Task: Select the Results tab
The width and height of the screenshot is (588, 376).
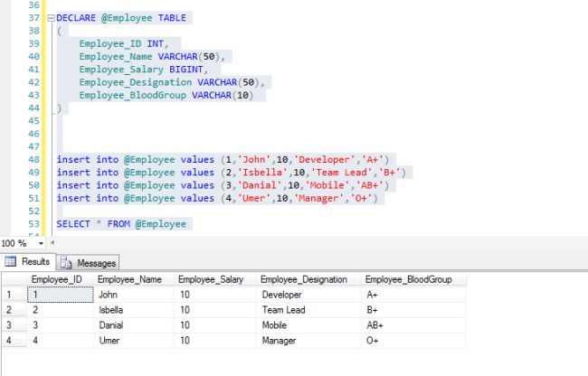Action: pyautogui.click(x=29, y=261)
